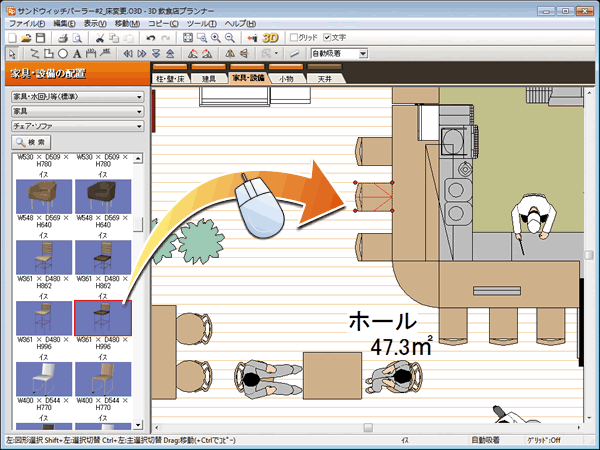
Task: Expand the チェア・ソファ category dropdown
Action: click(76, 126)
